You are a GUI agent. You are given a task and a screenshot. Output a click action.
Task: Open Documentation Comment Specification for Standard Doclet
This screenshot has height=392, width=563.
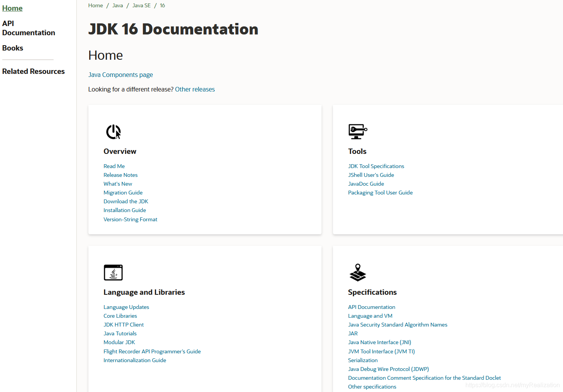[424, 378]
